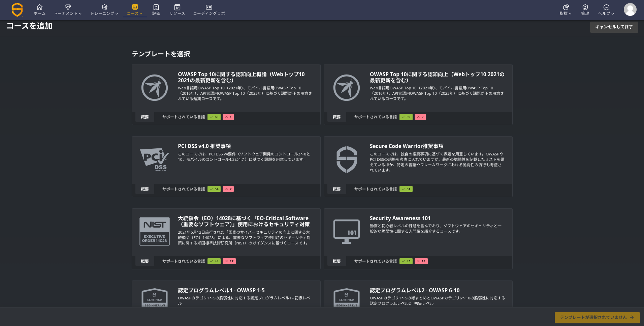Viewport: 644px width, 326px height.
Task: Expand the トーナメント dropdown chevron
Action: click(80, 14)
